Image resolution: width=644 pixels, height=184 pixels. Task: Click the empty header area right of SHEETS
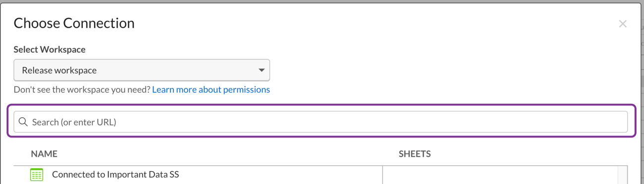point(529,154)
